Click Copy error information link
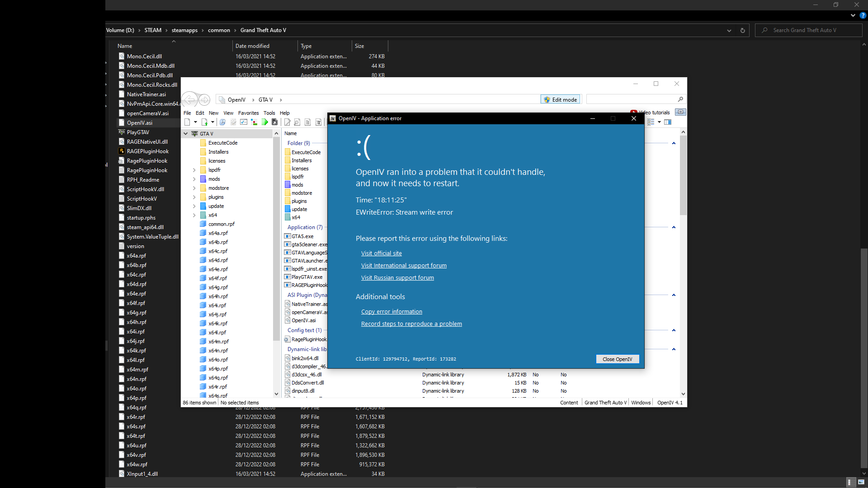The height and width of the screenshot is (488, 868). (392, 311)
